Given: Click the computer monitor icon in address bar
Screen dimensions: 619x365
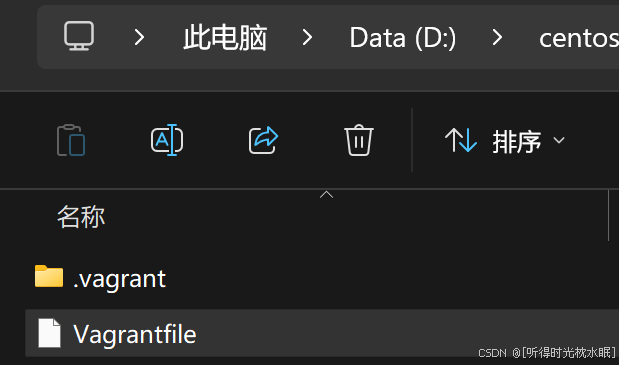Looking at the screenshot, I should coord(79,36).
